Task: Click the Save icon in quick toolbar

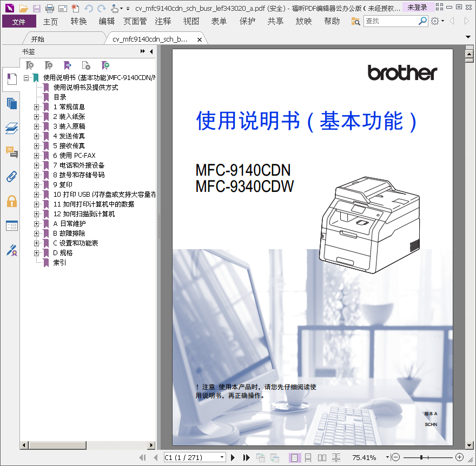Action: point(37,8)
